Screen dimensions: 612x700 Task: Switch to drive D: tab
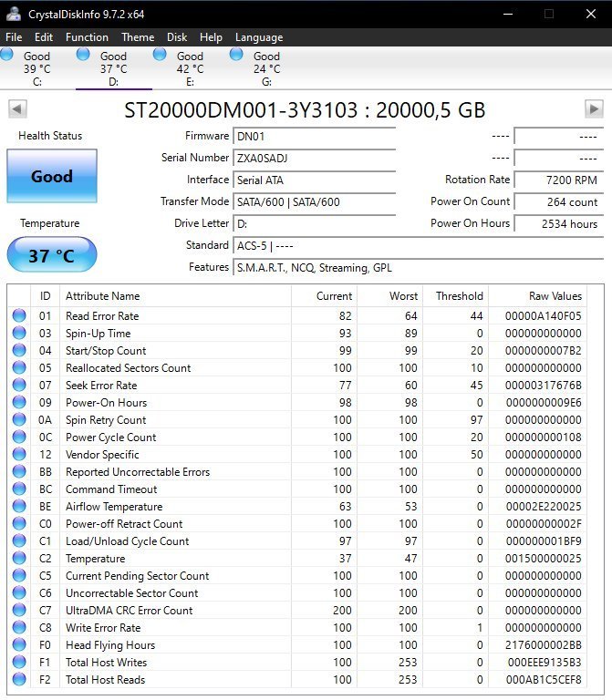pos(113,68)
